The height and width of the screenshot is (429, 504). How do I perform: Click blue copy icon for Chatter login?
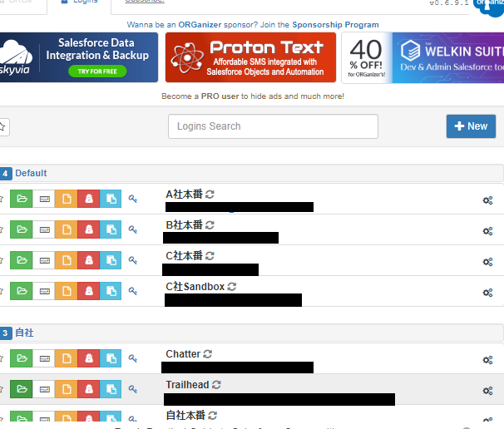pyautogui.click(x=111, y=359)
